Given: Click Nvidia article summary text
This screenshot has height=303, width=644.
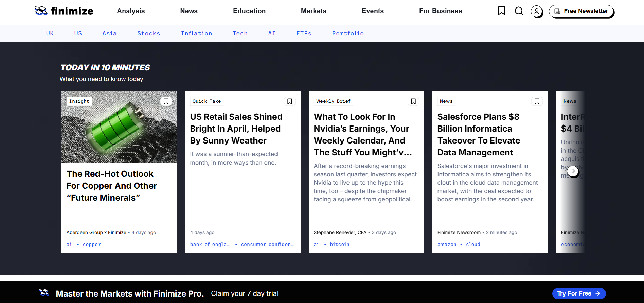Looking at the screenshot, I should [x=365, y=183].
